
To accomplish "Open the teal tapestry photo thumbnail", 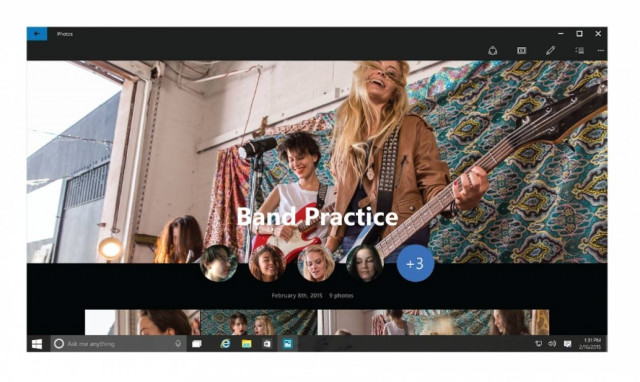I will click(258, 322).
